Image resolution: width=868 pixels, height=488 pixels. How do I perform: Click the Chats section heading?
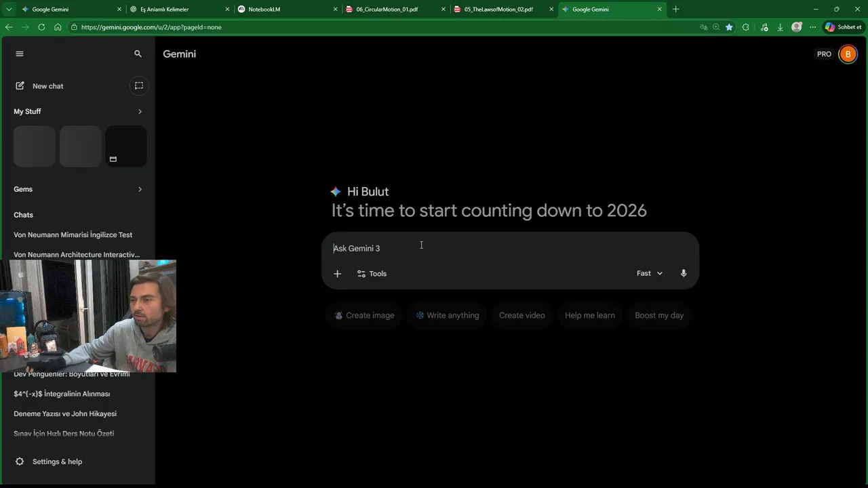(x=23, y=215)
